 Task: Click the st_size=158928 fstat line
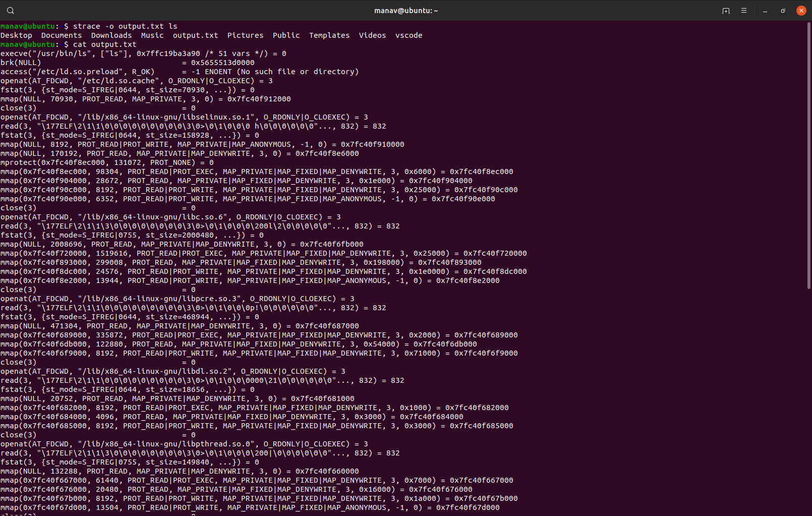click(x=130, y=135)
